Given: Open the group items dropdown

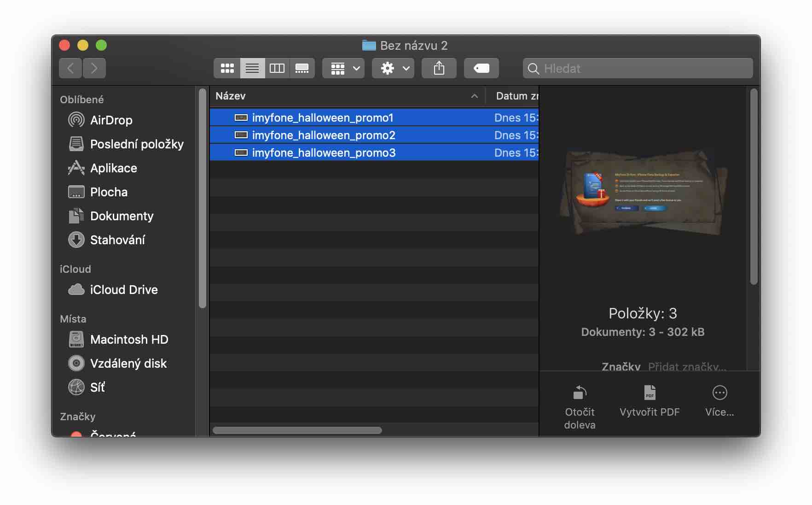Looking at the screenshot, I should 343,68.
